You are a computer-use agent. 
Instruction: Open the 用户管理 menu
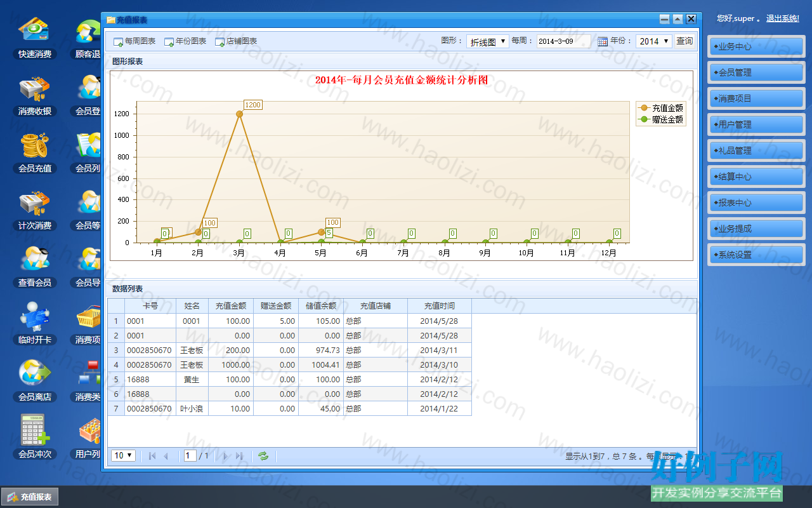[756, 124]
